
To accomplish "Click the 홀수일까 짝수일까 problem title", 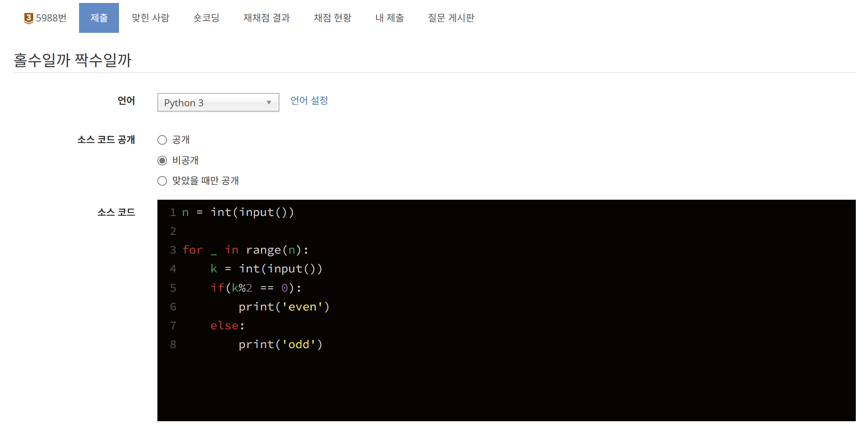I will coord(72,60).
